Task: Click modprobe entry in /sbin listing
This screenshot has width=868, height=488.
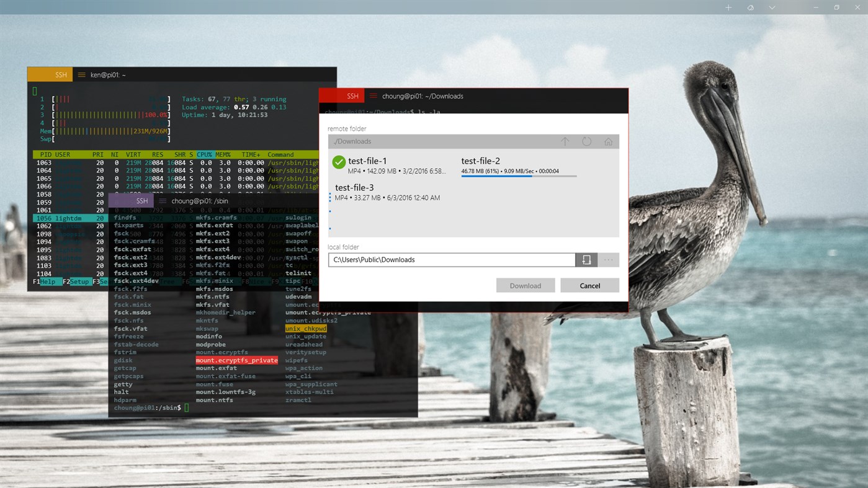Action: pyautogui.click(x=211, y=344)
